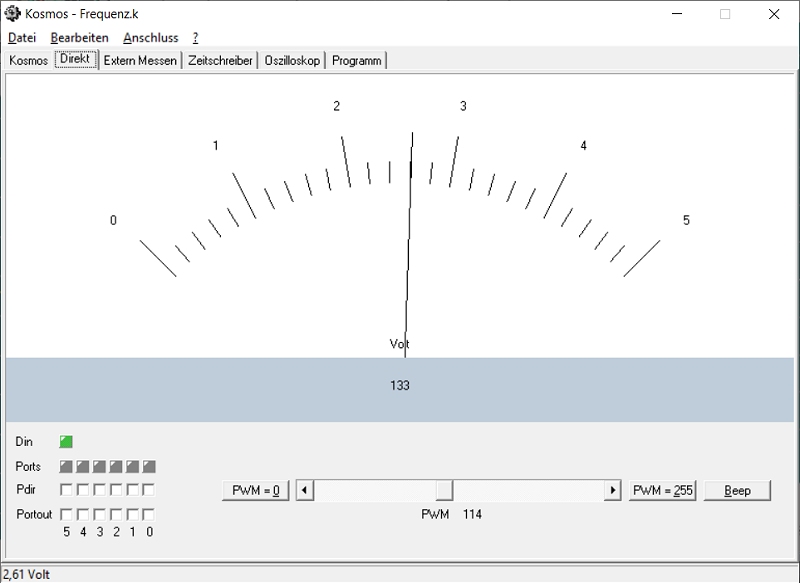Viewport: 800px width, 583px height.
Task: Open the Anschluss menu
Action: (x=150, y=38)
